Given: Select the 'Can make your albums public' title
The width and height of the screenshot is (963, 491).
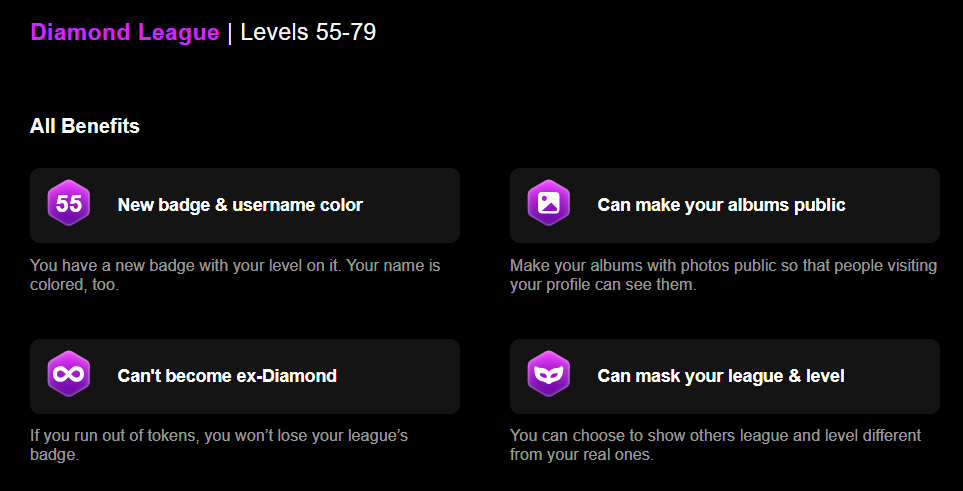Looking at the screenshot, I should click(x=721, y=205).
